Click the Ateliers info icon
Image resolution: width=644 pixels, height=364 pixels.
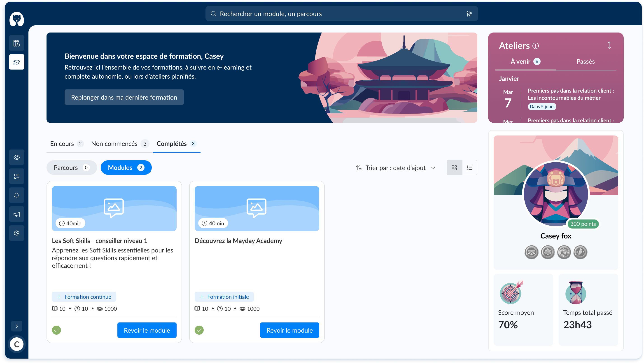[x=536, y=46]
